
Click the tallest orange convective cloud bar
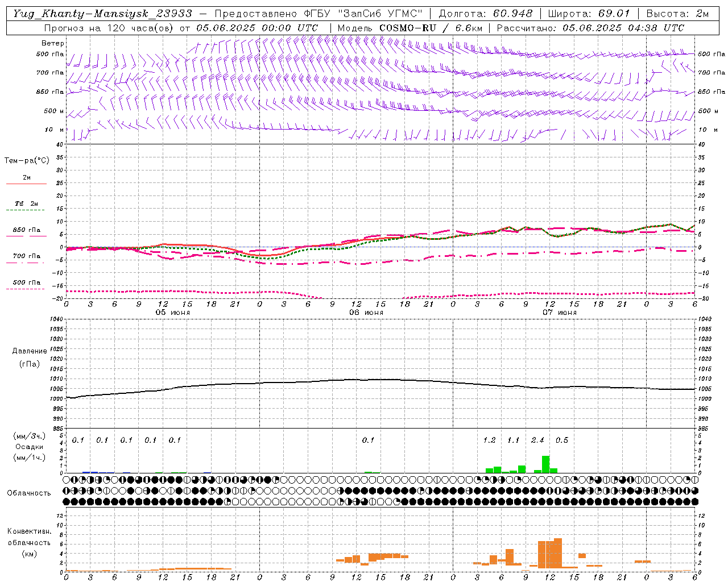(x=557, y=553)
